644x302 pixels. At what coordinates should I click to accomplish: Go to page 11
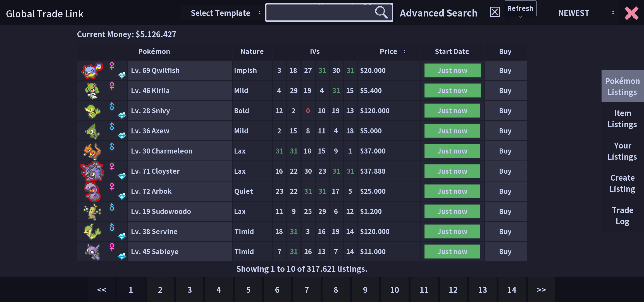(x=424, y=290)
